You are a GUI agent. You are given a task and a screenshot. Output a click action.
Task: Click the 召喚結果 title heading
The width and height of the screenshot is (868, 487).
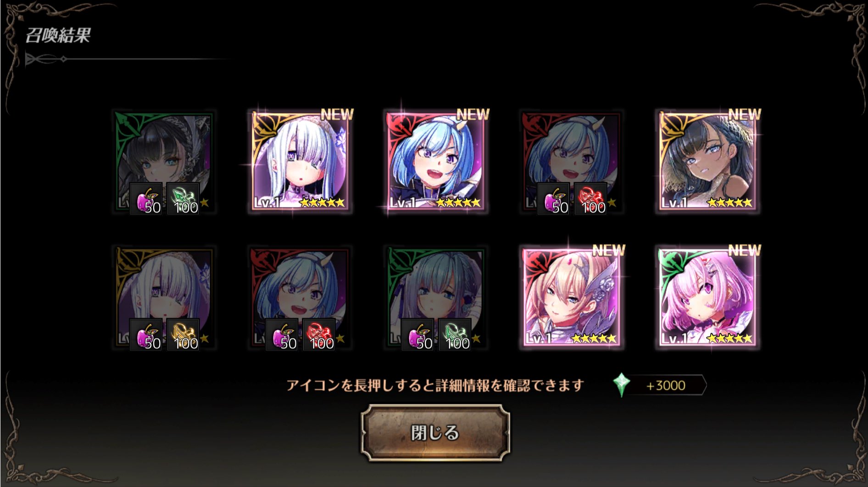[x=58, y=35]
